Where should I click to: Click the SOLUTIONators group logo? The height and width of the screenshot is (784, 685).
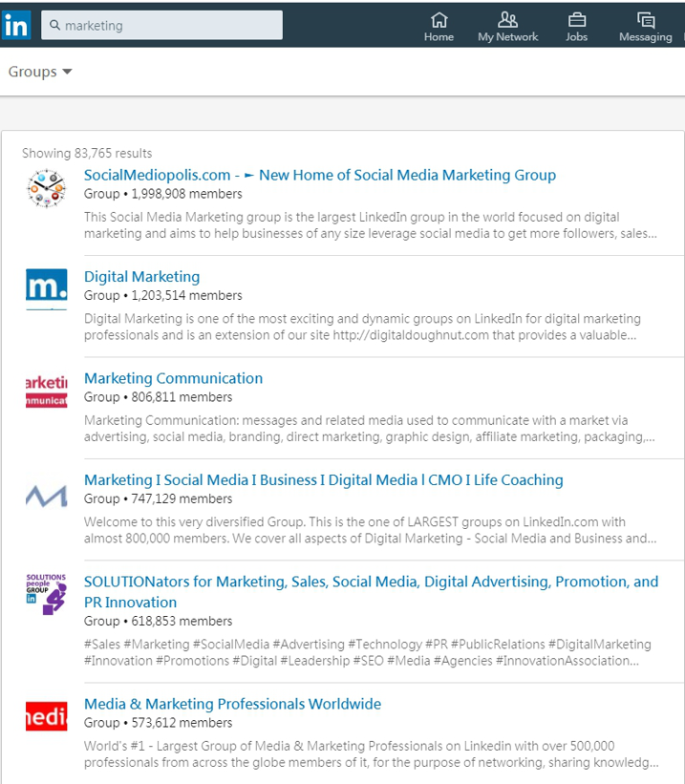(46, 594)
